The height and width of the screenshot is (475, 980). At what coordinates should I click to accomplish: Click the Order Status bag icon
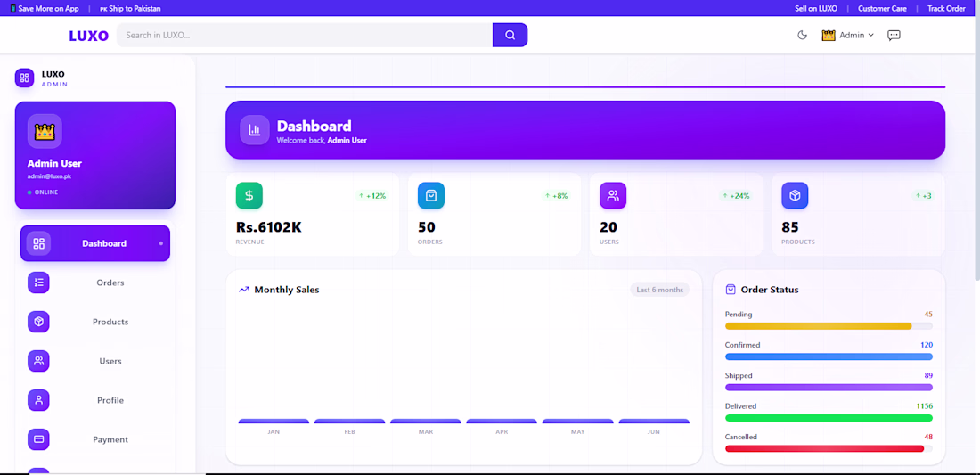tap(731, 290)
